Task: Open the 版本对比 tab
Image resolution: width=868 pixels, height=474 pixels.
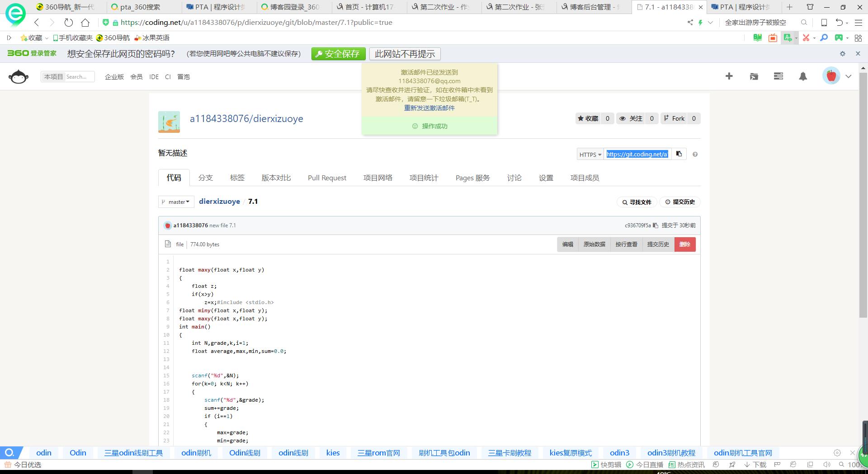Action: (276, 178)
